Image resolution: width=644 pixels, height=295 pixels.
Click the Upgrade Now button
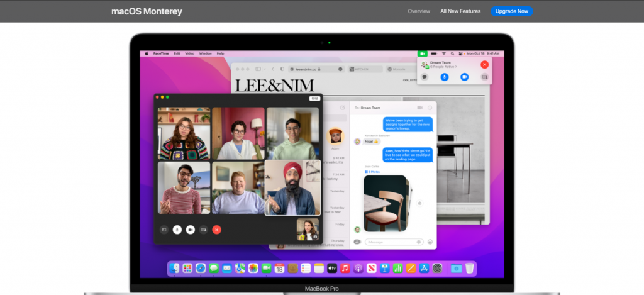click(x=512, y=11)
